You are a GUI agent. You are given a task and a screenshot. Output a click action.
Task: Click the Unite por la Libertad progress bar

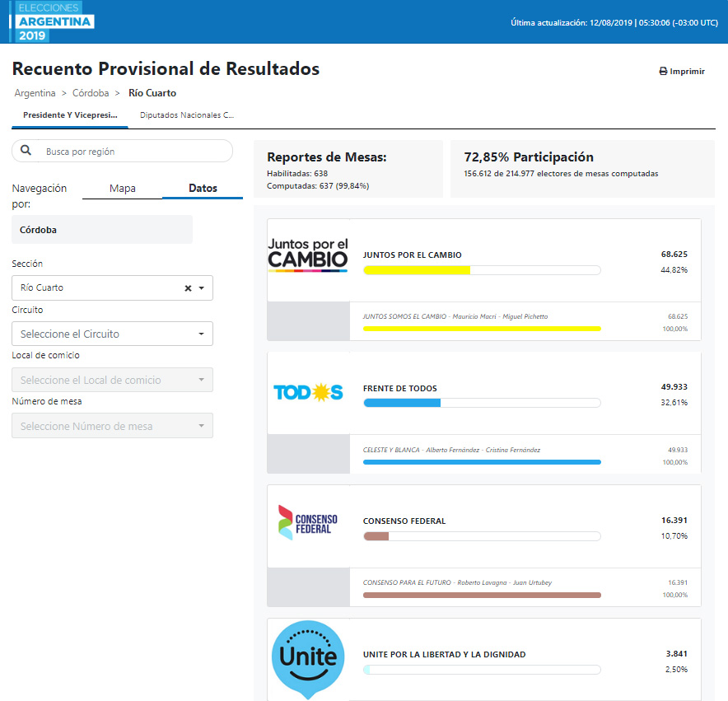[482, 670]
